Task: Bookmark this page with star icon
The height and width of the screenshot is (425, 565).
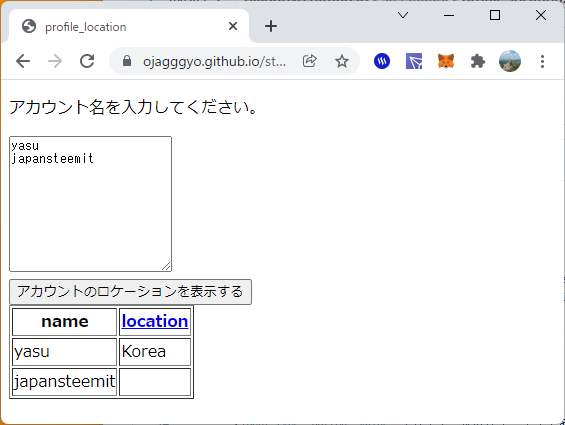Action: (342, 61)
